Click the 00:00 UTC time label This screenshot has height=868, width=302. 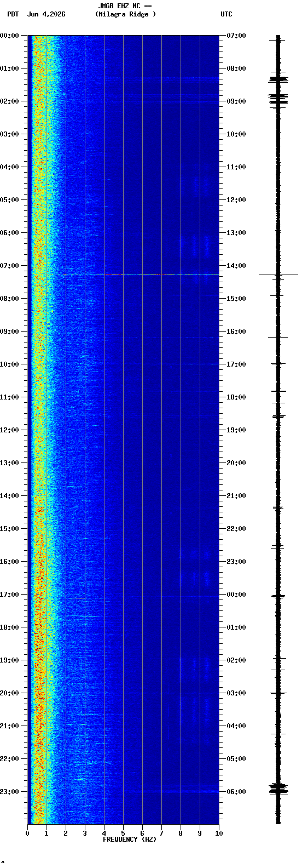[x=236, y=595]
